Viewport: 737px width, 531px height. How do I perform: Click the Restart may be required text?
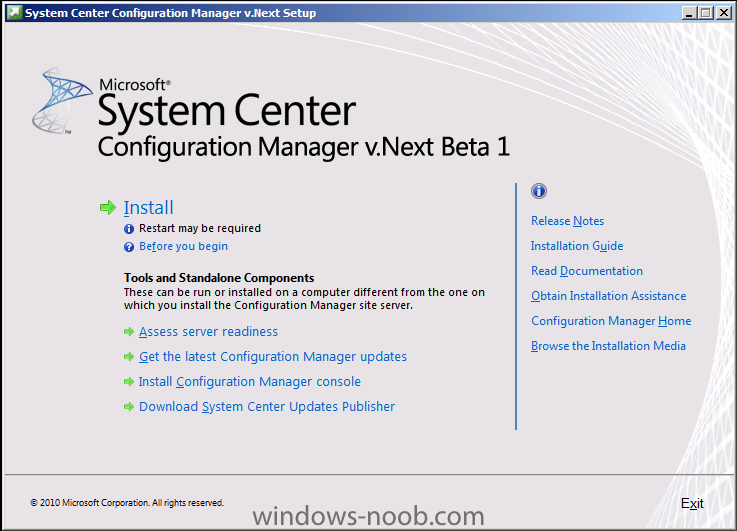click(x=200, y=228)
